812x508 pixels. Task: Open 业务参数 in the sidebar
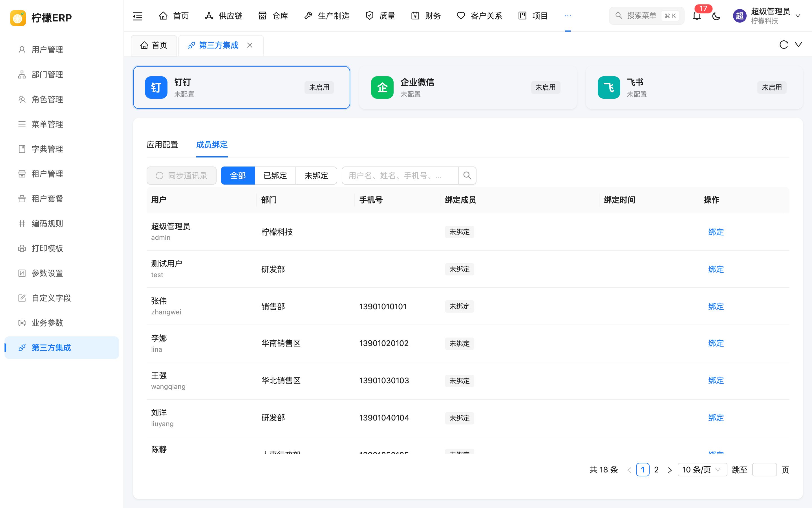click(62, 323)
